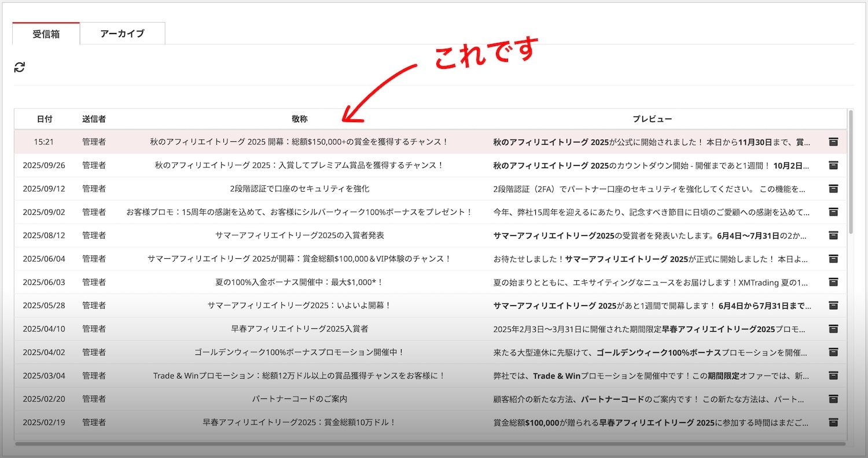Click the 送信者 column header

(x=94, y=119)
